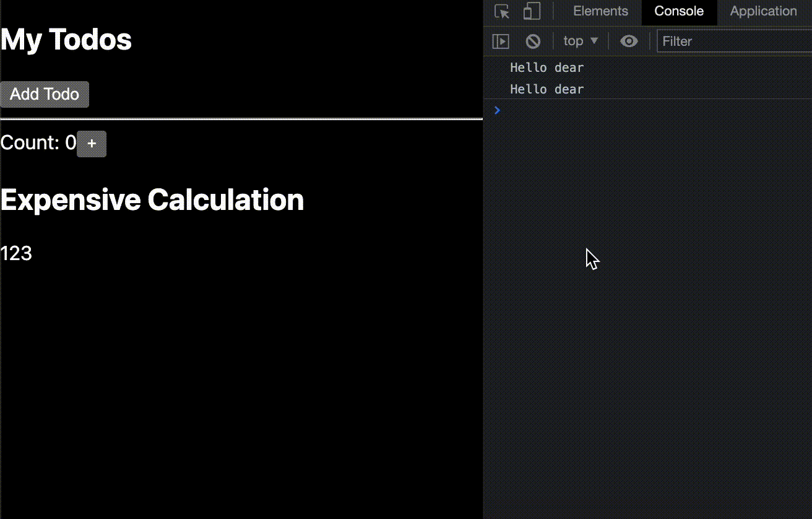
Task: Open the Application panel
Action: (763, 11)
